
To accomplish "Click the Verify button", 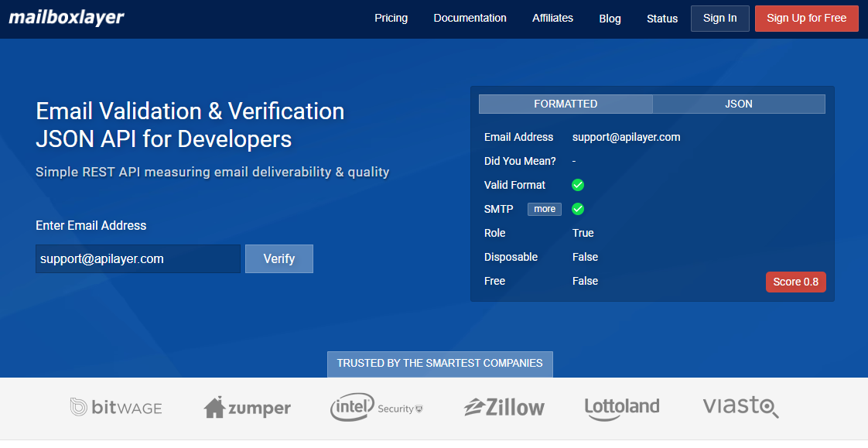I will pos(279,259).
